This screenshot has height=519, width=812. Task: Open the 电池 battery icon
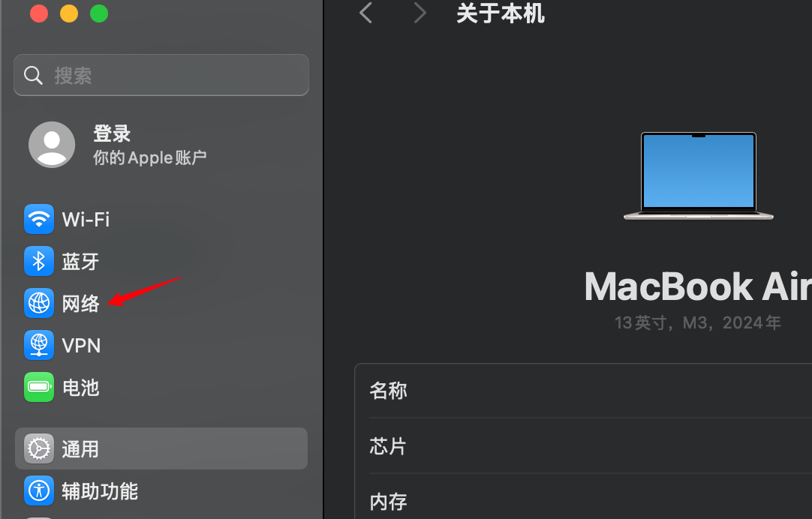[39, 387]
